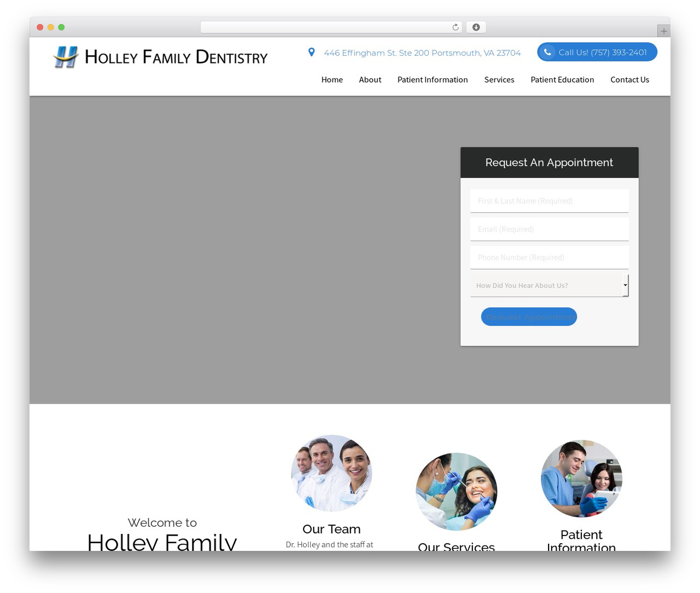Click the map pin location icon
This screenshot has width=700, height=593.
(312, 53)
